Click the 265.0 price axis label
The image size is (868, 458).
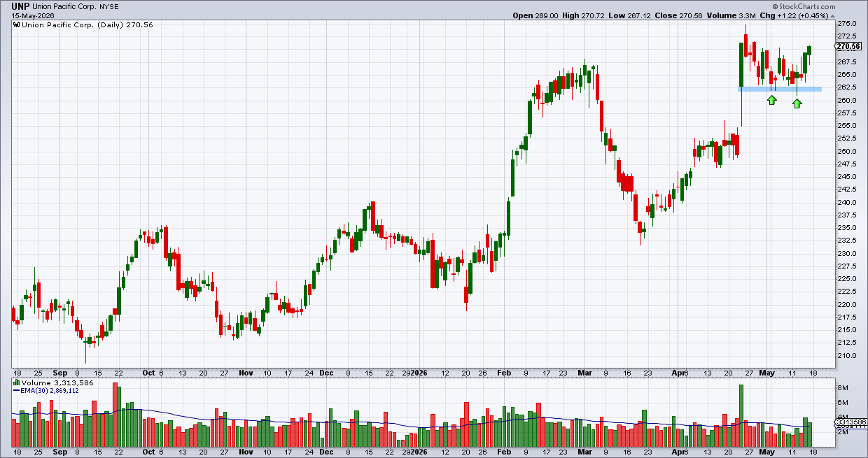(x=846, y=74)
